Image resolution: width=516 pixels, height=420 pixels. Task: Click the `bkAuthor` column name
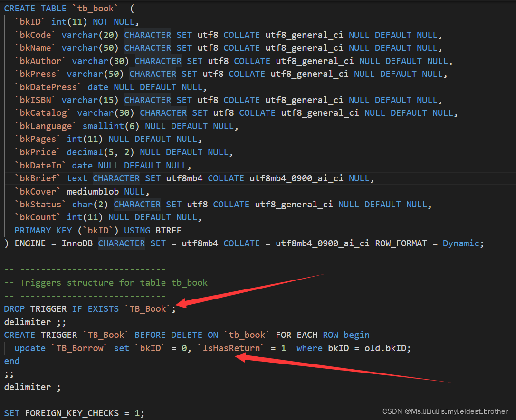40,61
